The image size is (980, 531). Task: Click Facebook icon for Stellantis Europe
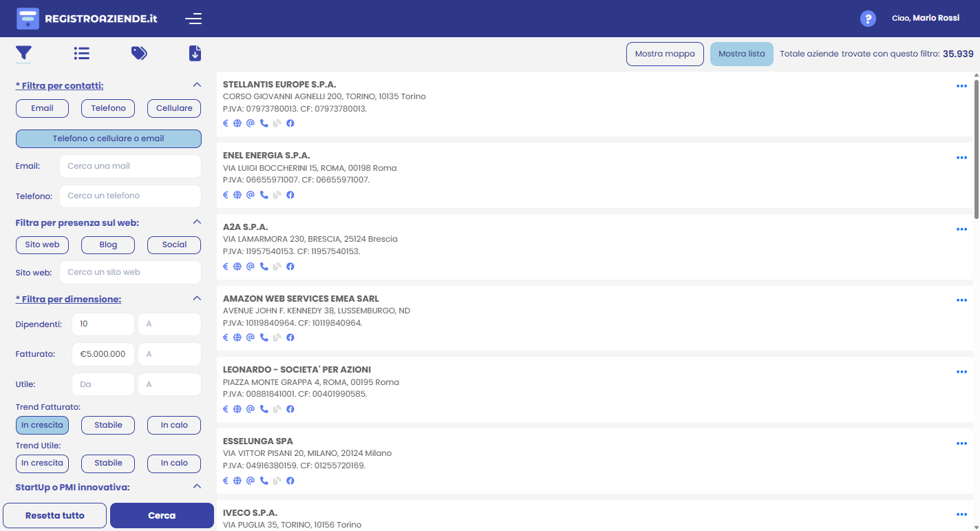coord(290,123)
